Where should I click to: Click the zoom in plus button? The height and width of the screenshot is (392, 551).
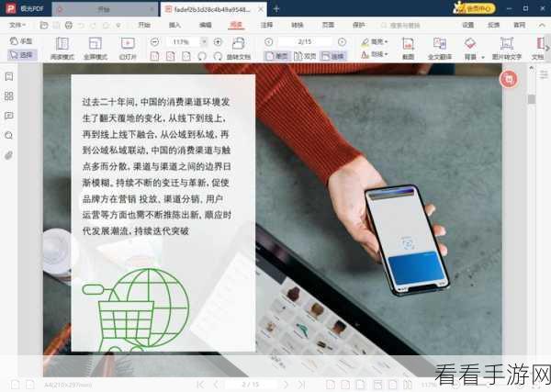(x=218, y=42)
